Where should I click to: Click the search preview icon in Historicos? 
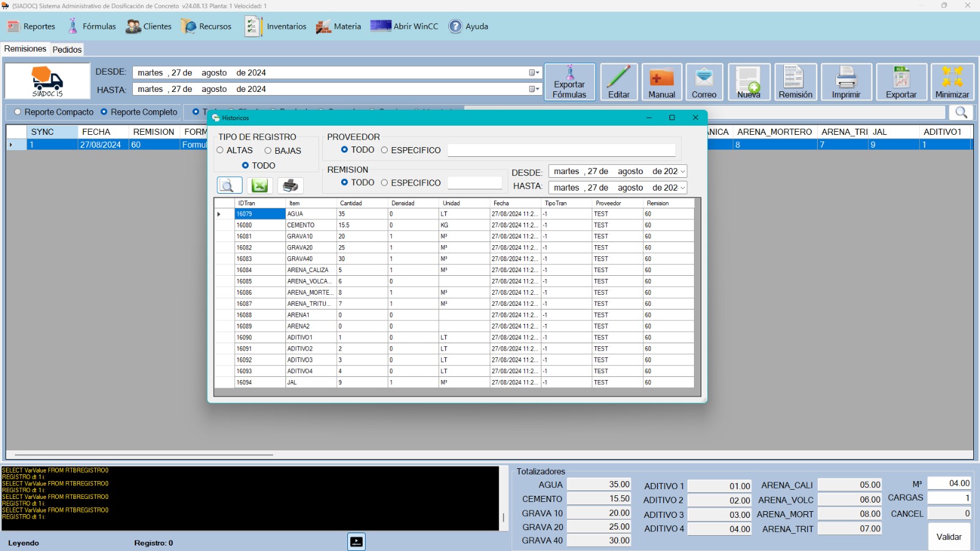tap(229, 186)
